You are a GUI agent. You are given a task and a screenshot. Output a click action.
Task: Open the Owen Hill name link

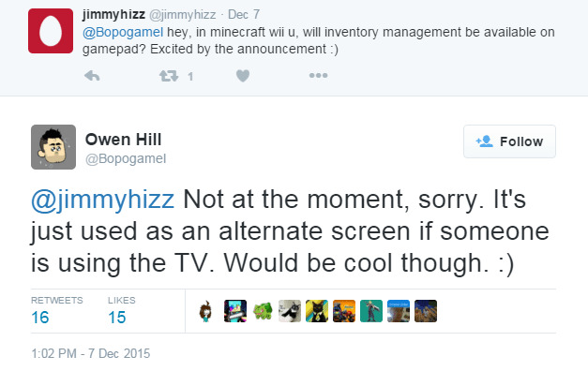(124, 140)
